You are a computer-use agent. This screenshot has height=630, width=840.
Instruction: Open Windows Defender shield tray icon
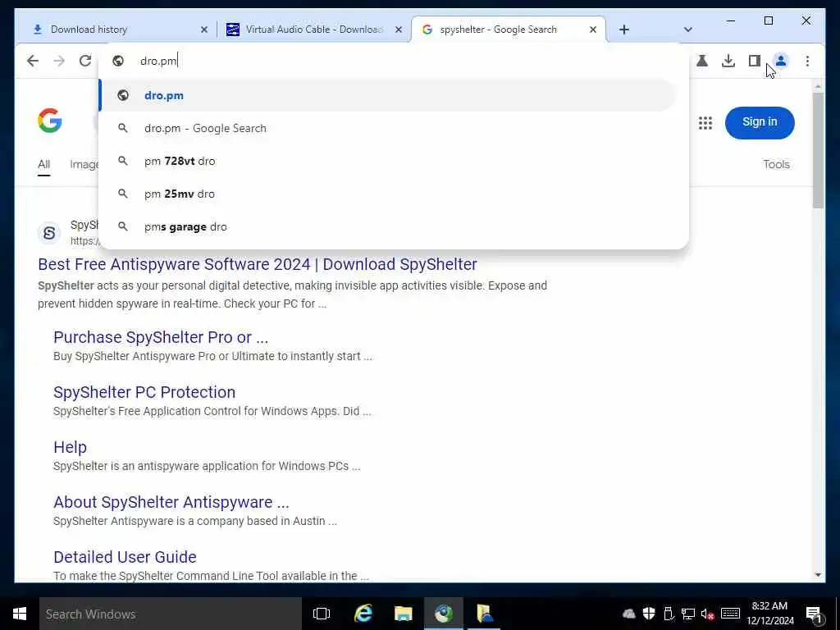point(649,614)
